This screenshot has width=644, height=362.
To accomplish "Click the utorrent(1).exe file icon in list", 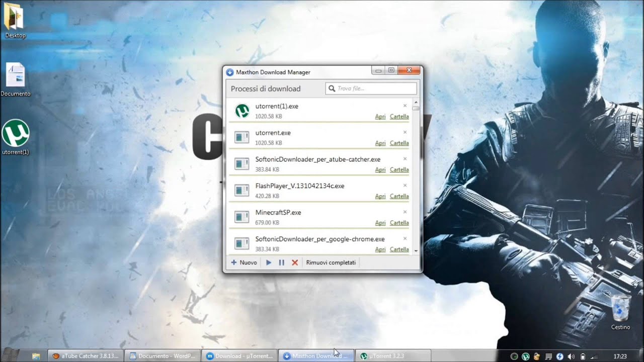I will coord(242,111).
